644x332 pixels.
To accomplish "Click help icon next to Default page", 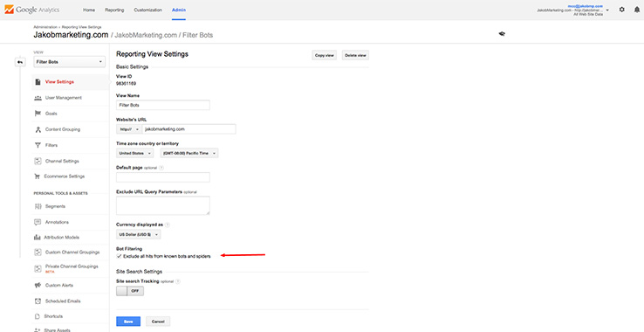I will coord(161,168).
